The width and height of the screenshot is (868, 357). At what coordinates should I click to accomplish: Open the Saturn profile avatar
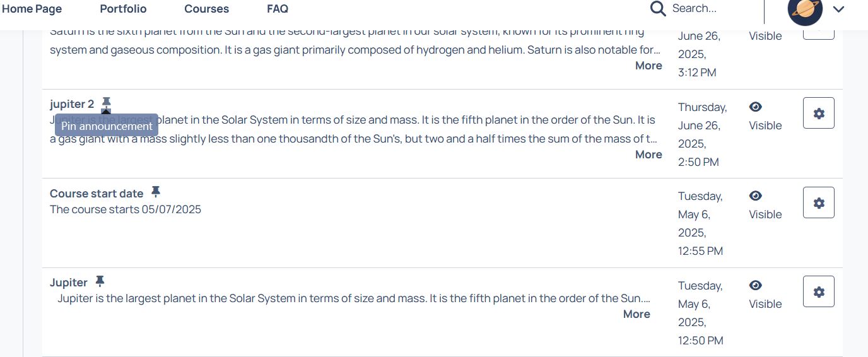pos(805,9)
